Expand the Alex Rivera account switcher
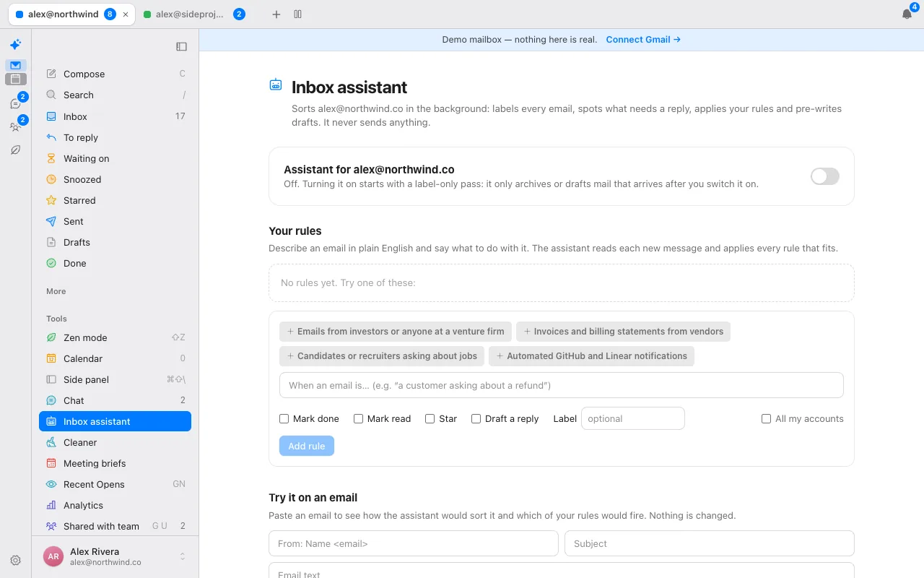Viewport: 924px width, 578px height. [115, 556]
